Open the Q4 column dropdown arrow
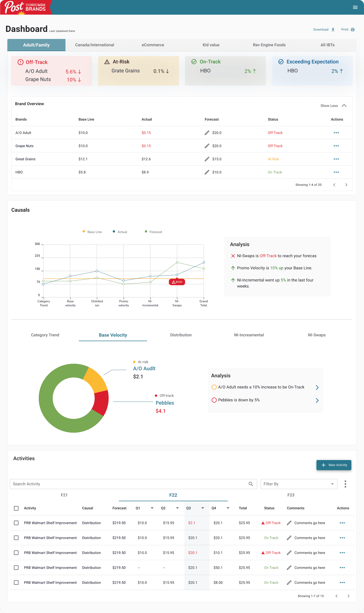The width and height of the screenshot is (364, 613). click(x=228, y=508)
